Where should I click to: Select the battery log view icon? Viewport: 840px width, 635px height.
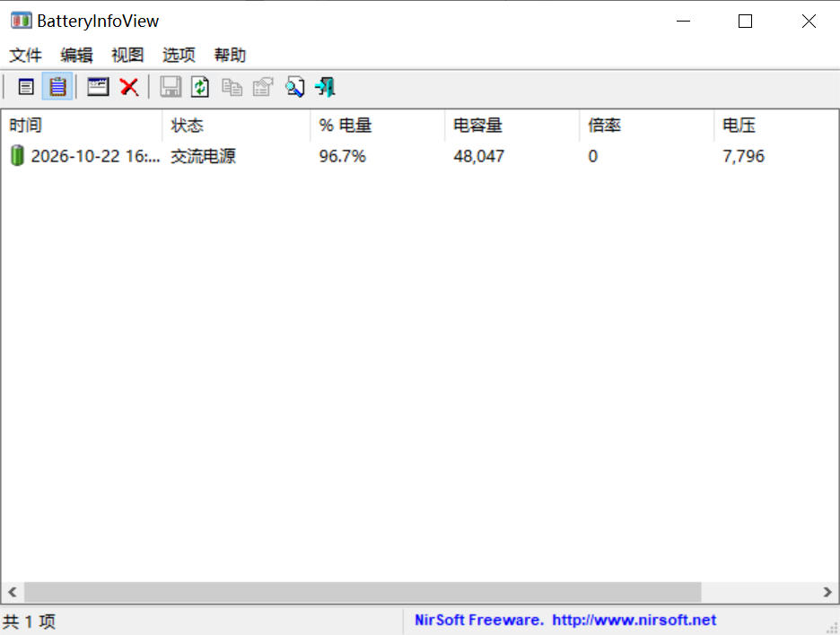pos(57,87)
